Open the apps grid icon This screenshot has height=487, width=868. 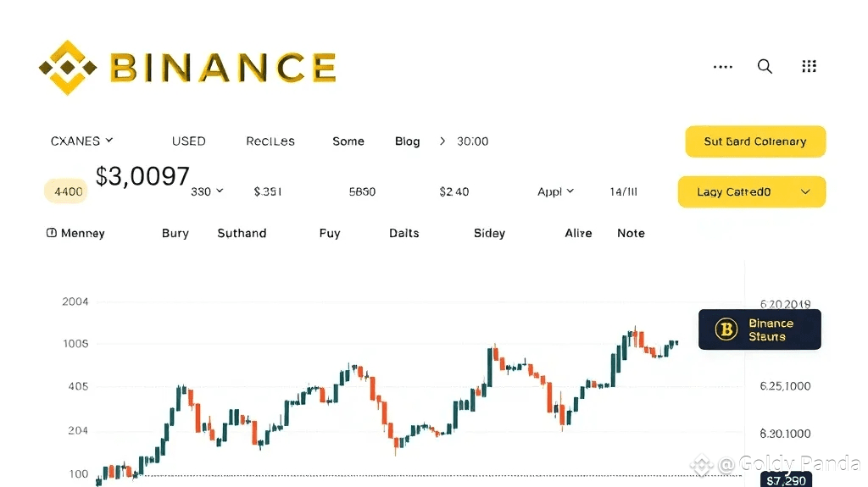809,67
